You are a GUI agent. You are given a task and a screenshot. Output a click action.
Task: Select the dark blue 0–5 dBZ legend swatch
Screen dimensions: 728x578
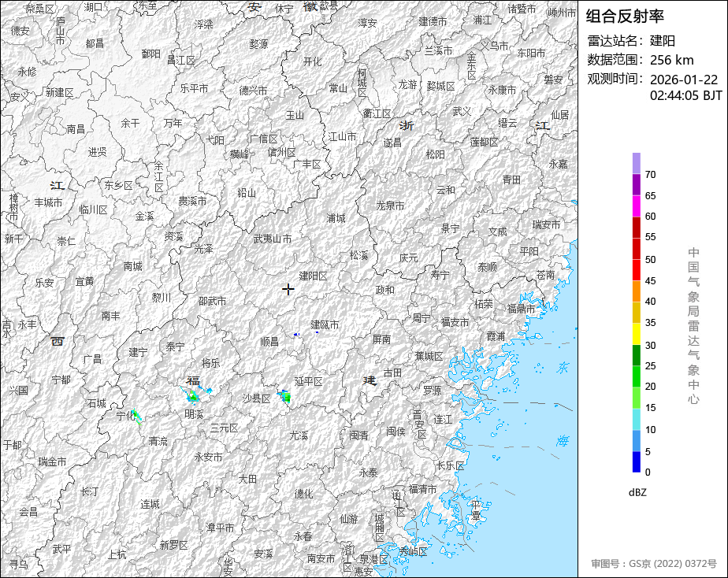click(x=636, y=461)
